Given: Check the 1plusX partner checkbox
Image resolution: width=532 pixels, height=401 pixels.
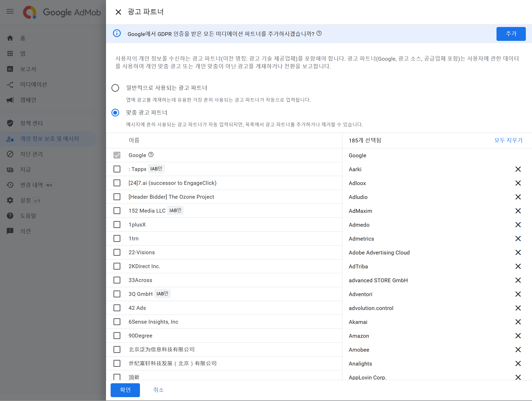Looking at the screenshot, I should [117, 224].
